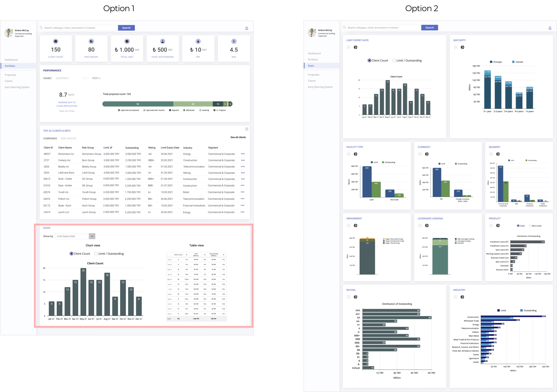Screen dimensions: 557x392
Task: Open Clients in Option 2 sidebar
Action: click(x=312, y=81)
